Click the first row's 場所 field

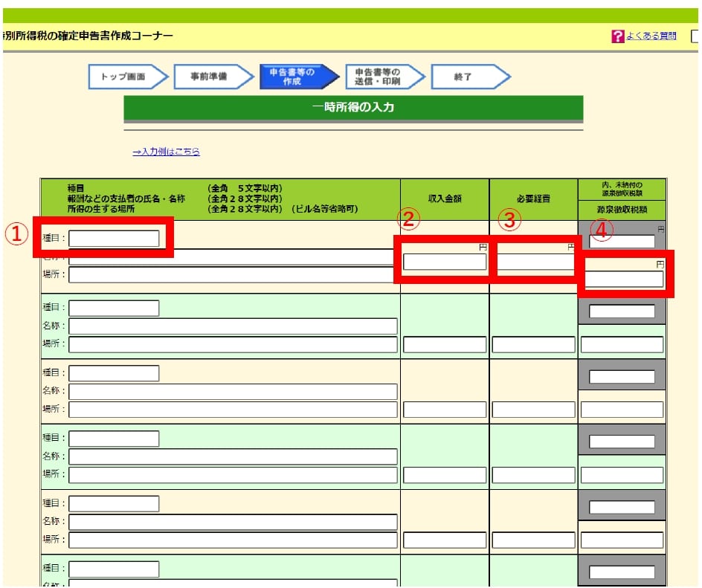(x=231, y=275)
